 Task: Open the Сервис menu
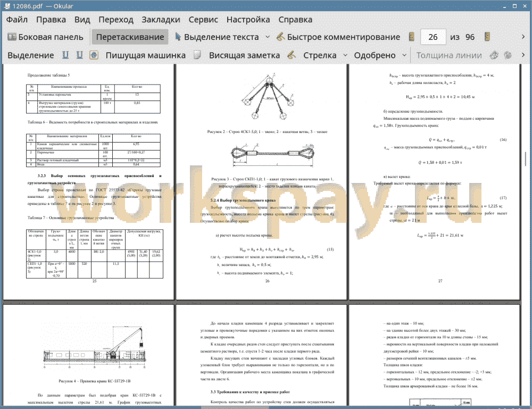point(203,20)
